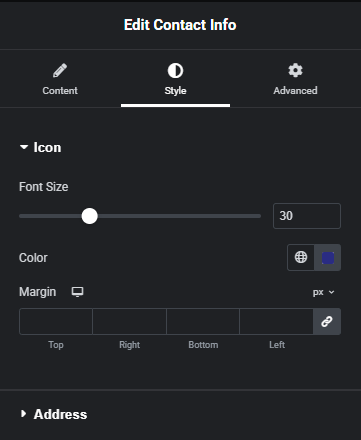Open the blue icon color swatch
361x440 pixels.
(x=328, y=258)
